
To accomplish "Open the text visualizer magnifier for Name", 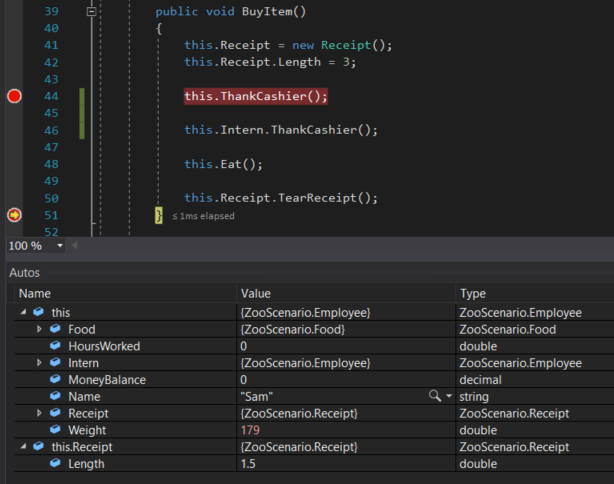I will [434, 396].
